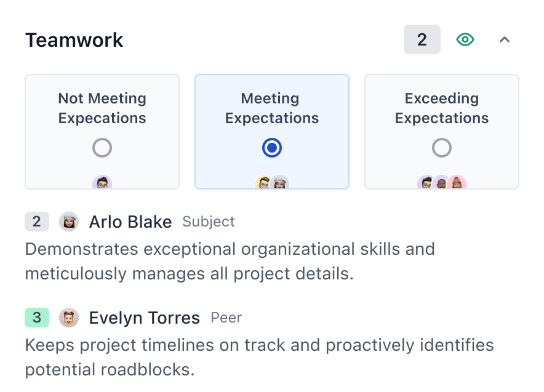The height and width of the screenshot is (392, 544).
Task: Toggle the green eye visibility icon
Action: pos(465,40)
